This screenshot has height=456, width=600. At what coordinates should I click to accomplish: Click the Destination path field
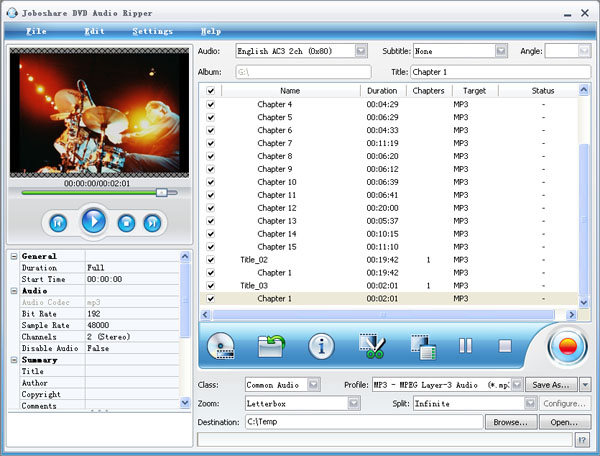point(364,422)
